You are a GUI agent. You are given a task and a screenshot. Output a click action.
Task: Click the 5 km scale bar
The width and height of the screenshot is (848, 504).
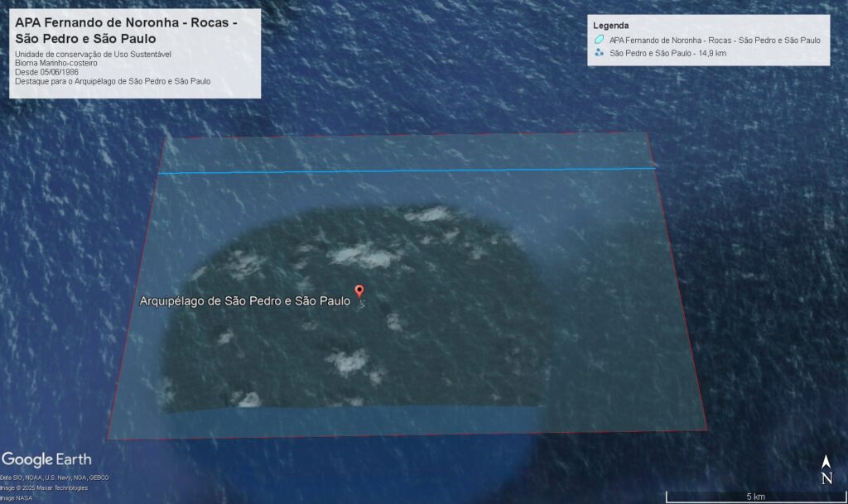pos(754,497)
